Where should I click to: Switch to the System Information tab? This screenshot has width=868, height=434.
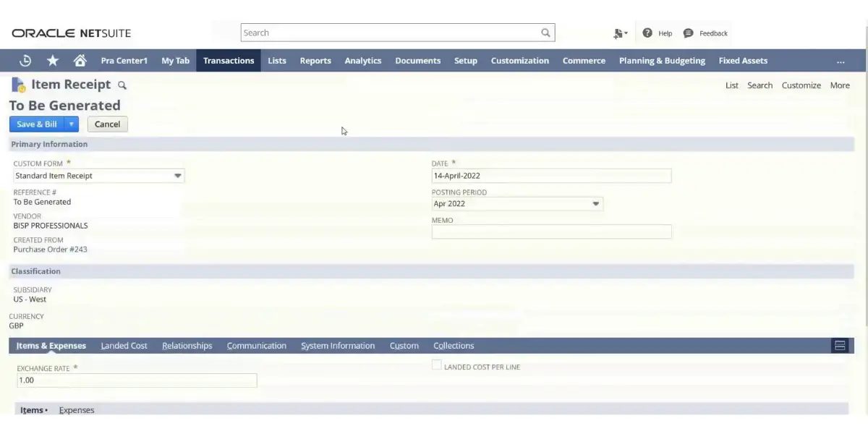point(338,346)
